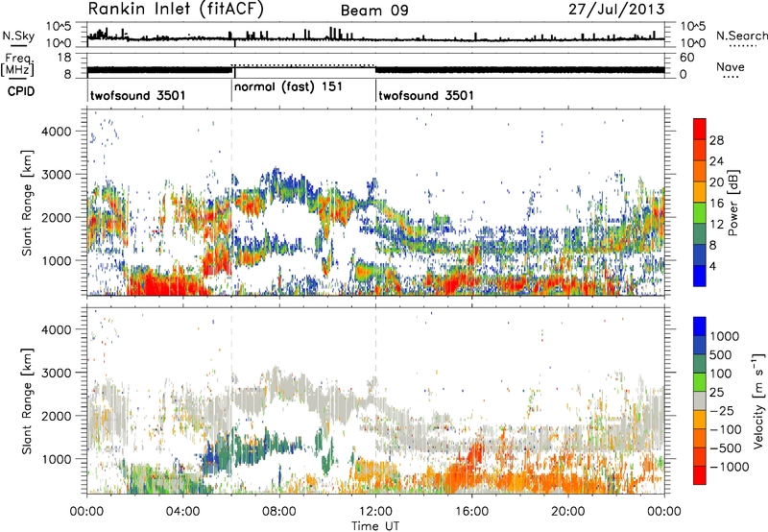768x532 pixels.
Task: Click the "Freq. [MHz]" axis label
Action: (17, 65)
